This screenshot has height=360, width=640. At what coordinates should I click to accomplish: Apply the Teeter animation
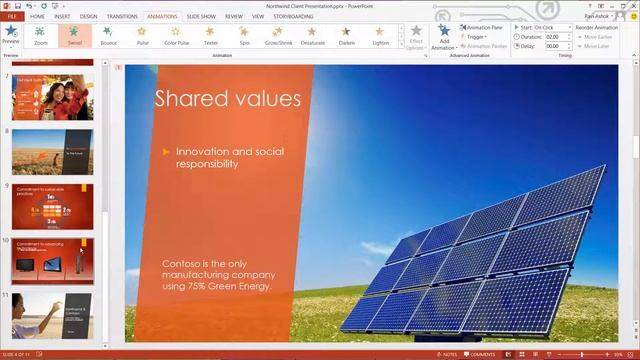coord(211,36)
